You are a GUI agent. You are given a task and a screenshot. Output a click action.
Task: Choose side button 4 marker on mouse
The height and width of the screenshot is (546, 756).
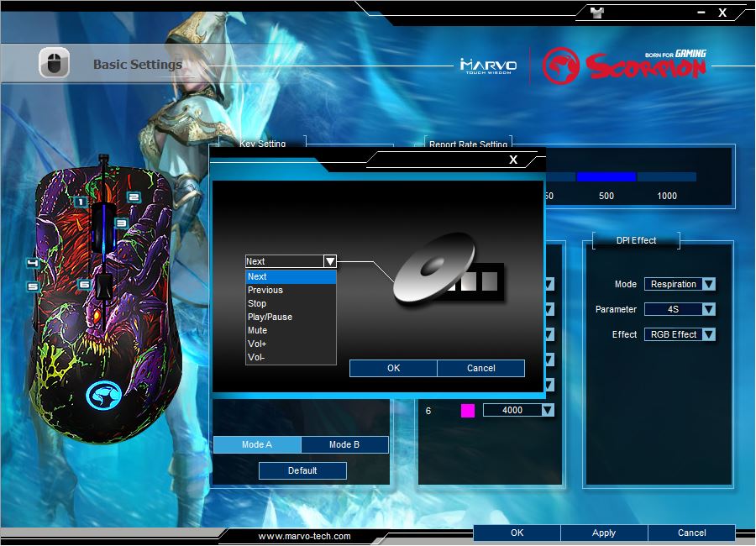(33, 263)
